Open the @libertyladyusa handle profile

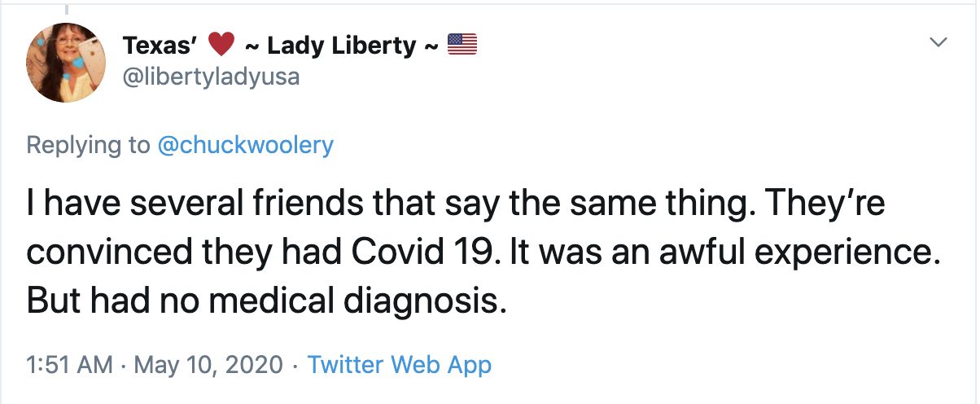(x=211, y=77)
